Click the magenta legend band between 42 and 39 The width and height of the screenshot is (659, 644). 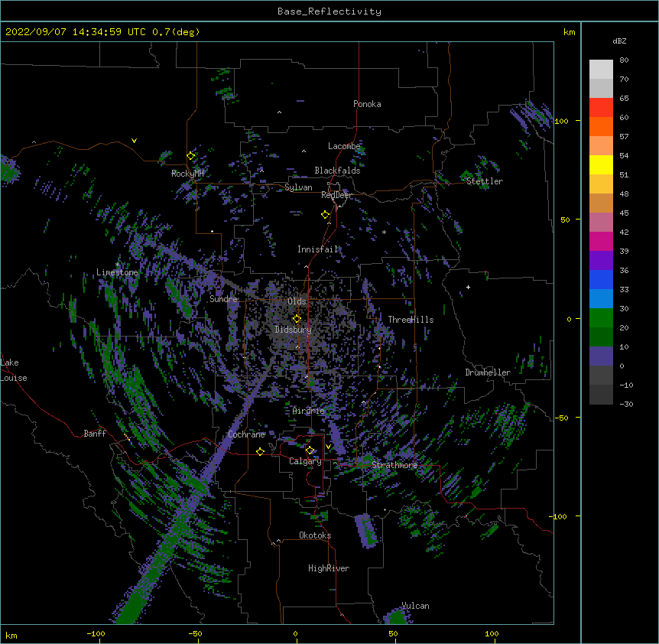click(x=601, y=241)
